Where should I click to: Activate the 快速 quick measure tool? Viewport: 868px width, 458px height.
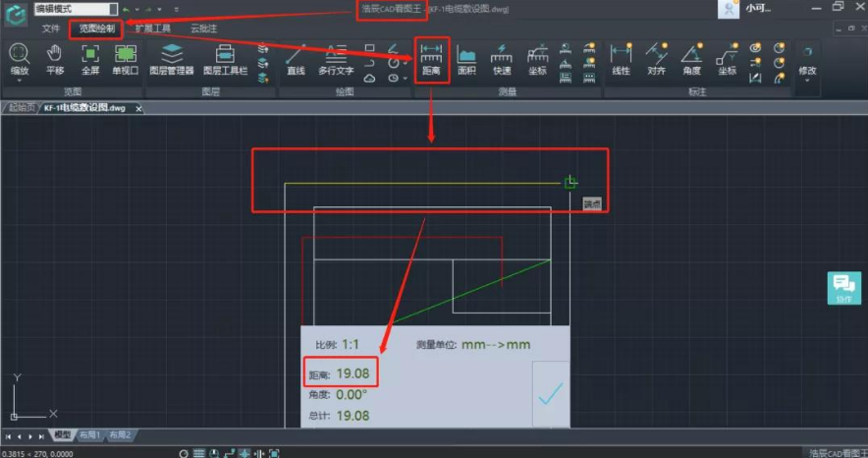[502, 59]
